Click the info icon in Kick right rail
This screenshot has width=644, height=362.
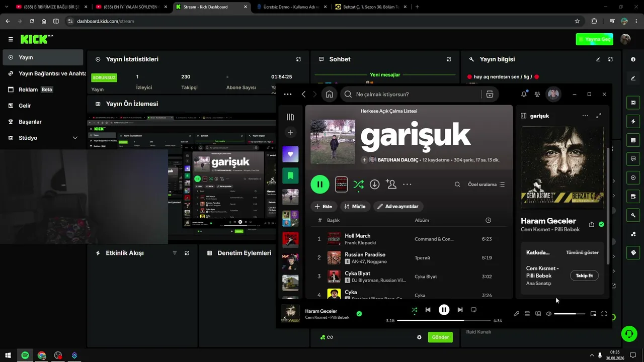[x=633, y=59]
